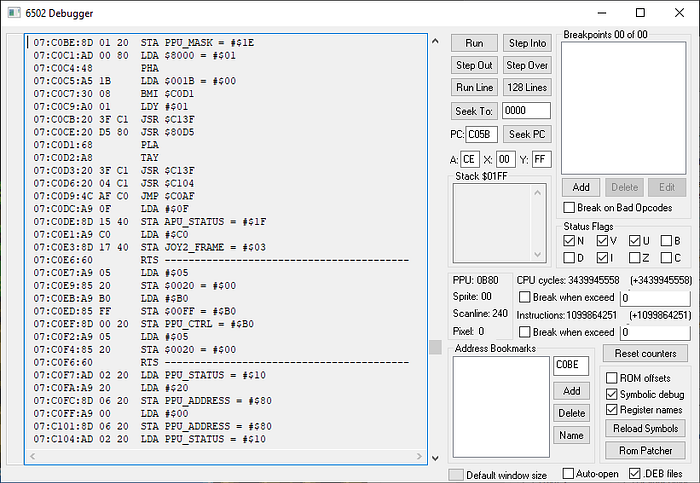Click Default window size button

click(456, 475)
